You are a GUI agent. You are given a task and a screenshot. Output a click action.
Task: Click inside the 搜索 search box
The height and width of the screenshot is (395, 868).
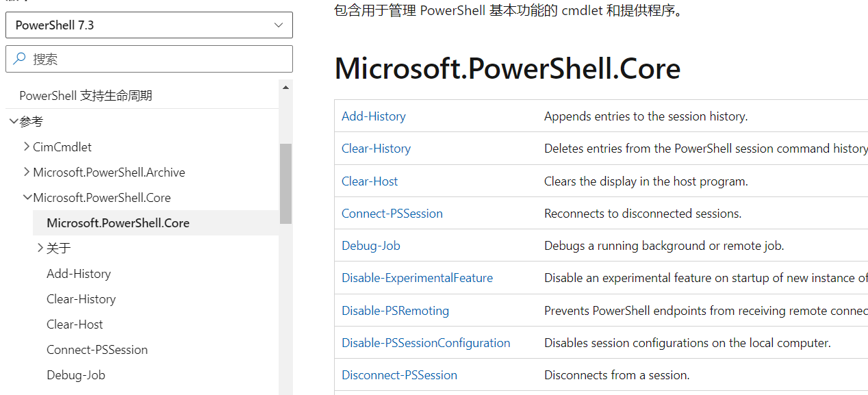137,58
